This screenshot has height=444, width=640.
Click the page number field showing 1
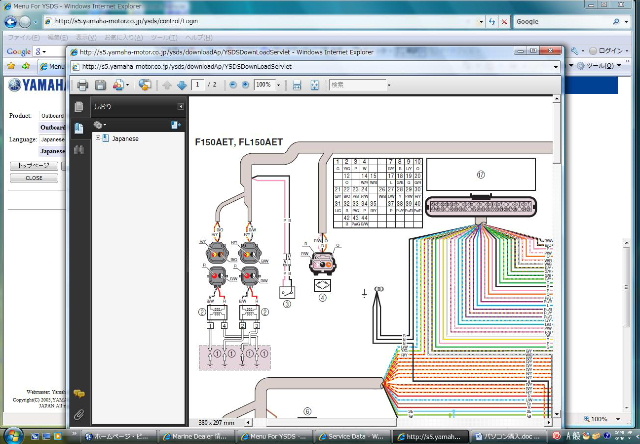pos(198,84)
